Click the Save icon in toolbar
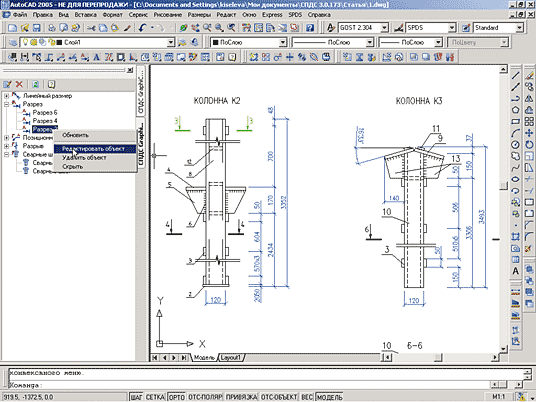The height and width of the screenshot is (402, 536). click(36, 28)
